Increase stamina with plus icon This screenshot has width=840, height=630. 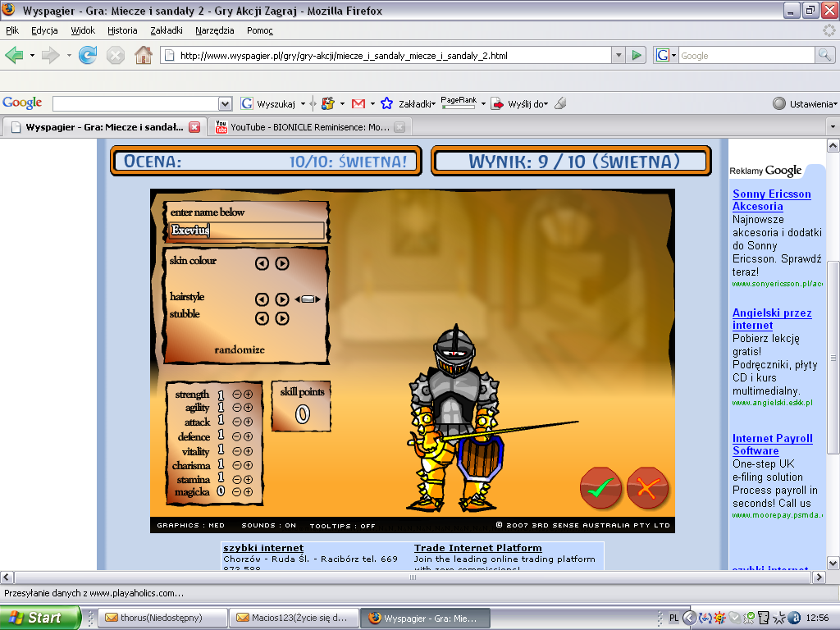pyautogui.click(x=248, y=479)
